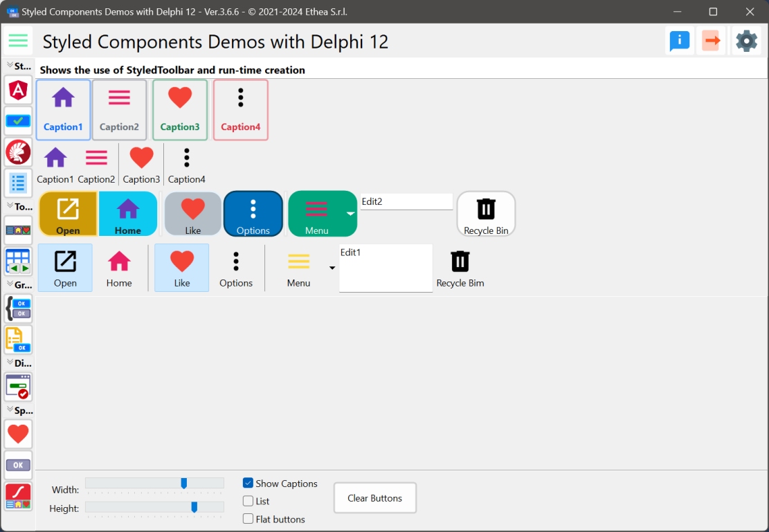Open the toolbar demo sidebar icon

coord(18,230)
